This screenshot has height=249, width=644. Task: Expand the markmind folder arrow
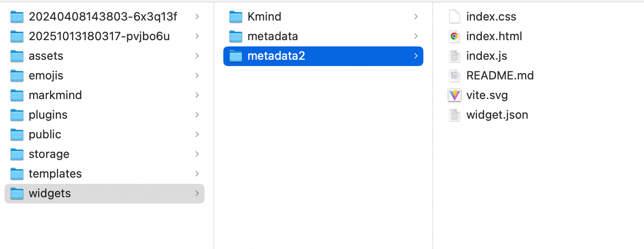197,95
